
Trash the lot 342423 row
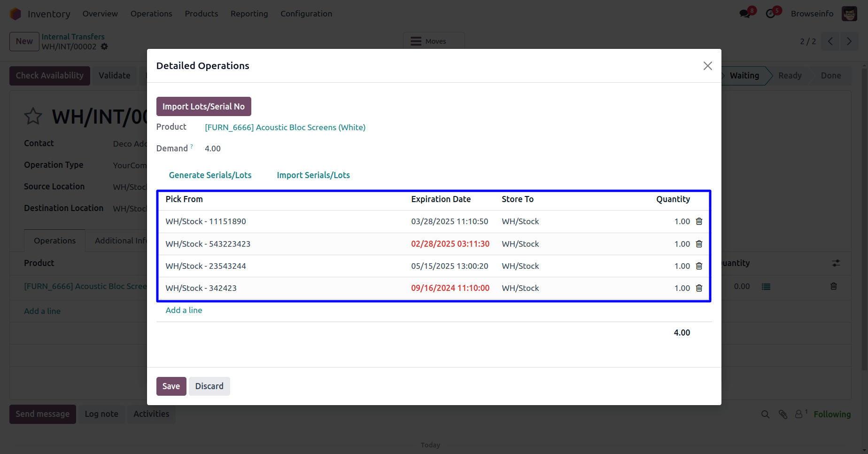pyautogui.click(x=699, y=288)
